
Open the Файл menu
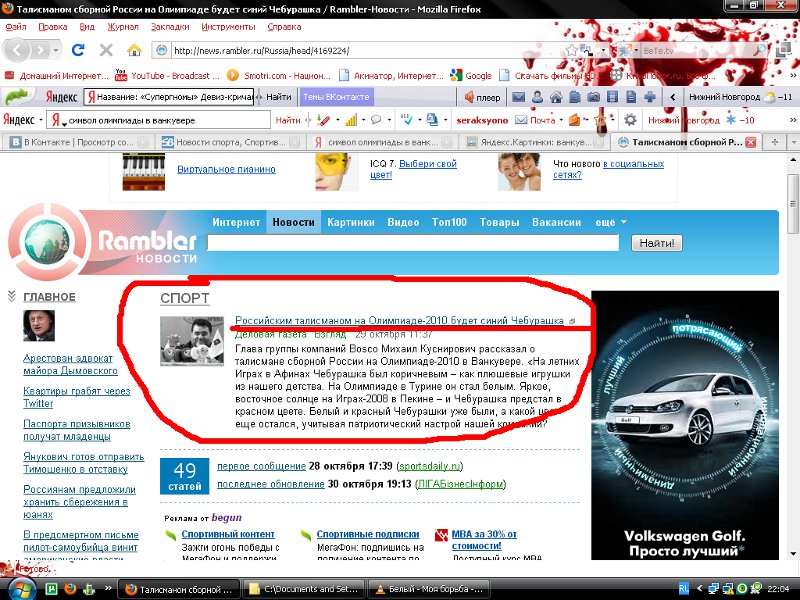[16, 27]
